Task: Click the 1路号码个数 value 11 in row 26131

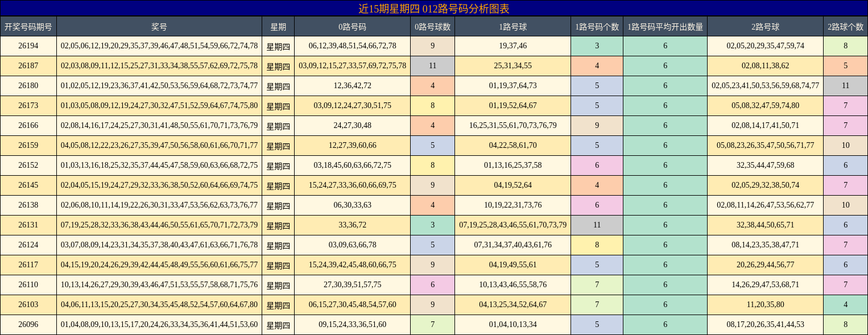Action: tap(597, 225)
